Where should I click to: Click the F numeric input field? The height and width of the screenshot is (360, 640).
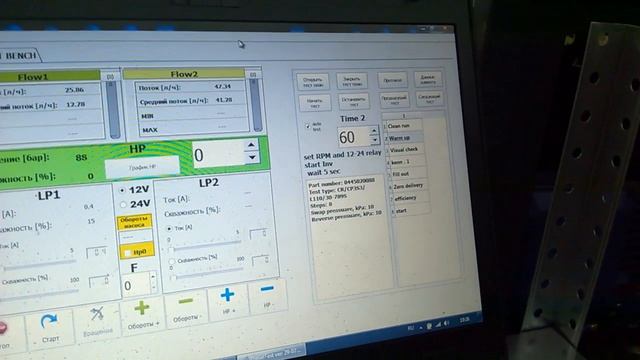click(x=136, y=284)
